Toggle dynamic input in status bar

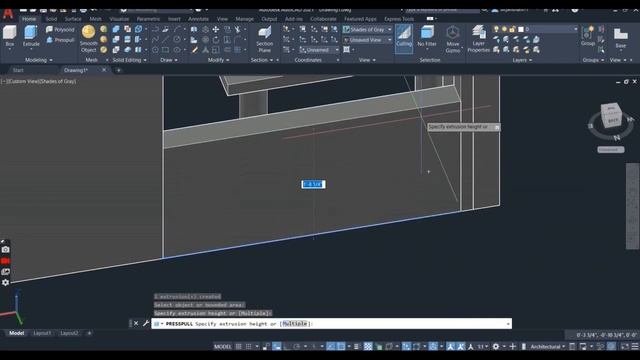(x=277, y=347)
